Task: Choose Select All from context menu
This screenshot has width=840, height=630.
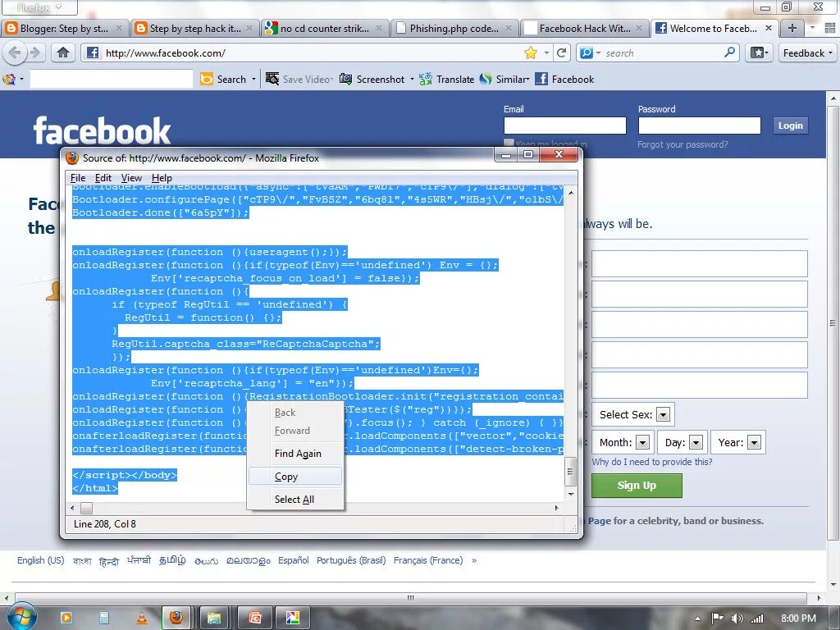Action: click(x=295, y=500)
